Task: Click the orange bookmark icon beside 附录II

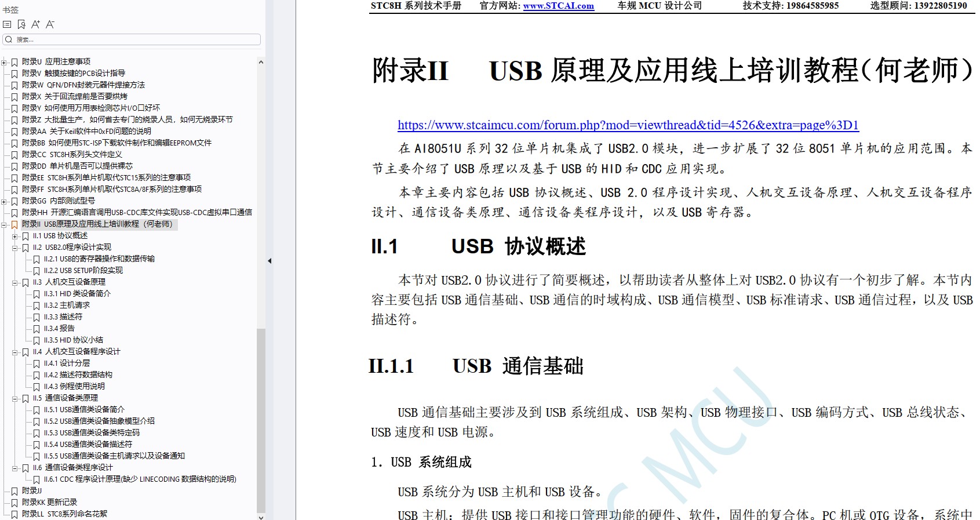Action: click(14, 224)
